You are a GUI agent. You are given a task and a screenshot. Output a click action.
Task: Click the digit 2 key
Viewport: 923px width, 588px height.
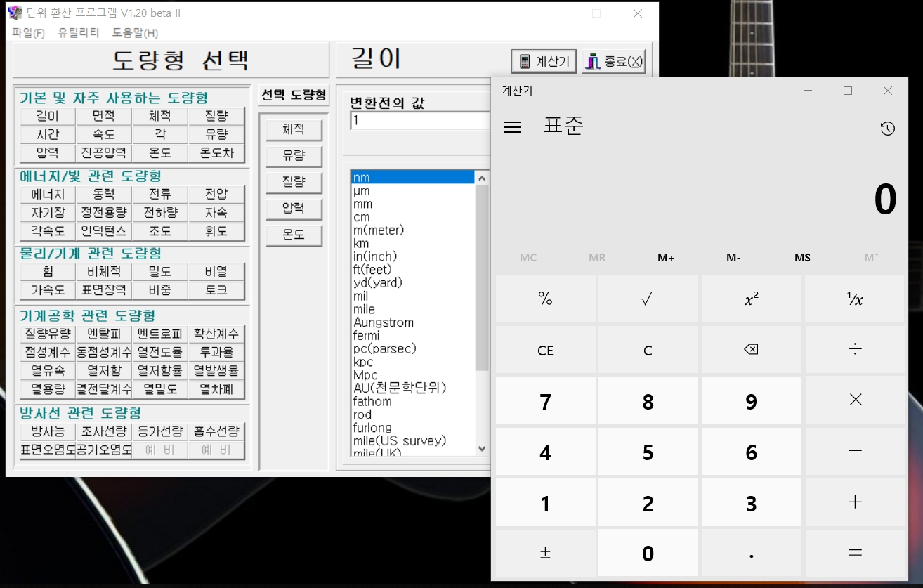click(648, 503)
